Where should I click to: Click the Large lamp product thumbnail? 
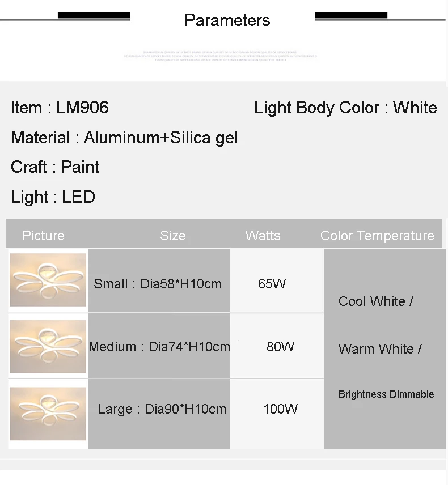point(48,414)
